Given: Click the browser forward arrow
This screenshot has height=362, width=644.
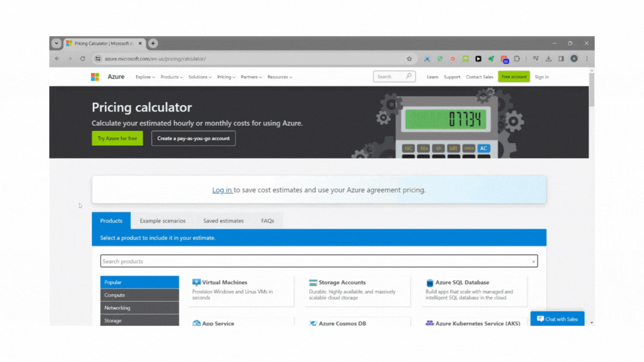Looking at the screenshot, I should (x=70, y=59).
